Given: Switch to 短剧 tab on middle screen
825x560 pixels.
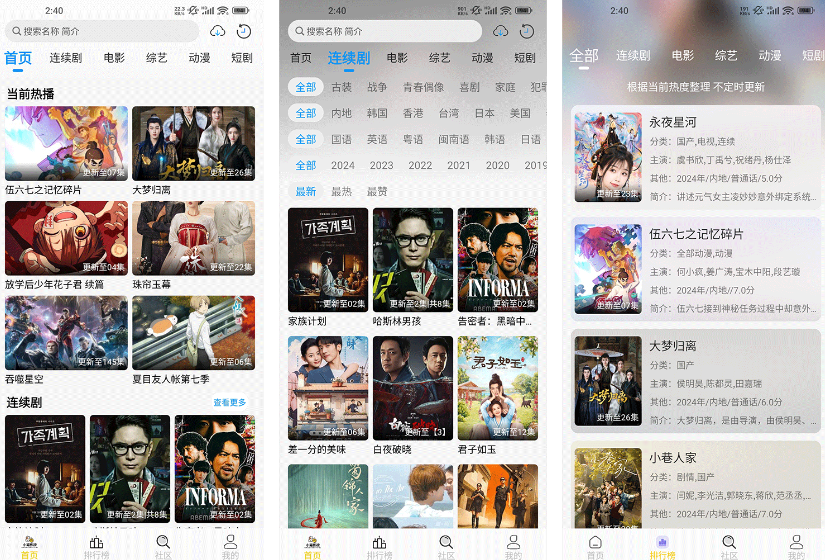Looking at the screenshot, I should 525,58.
